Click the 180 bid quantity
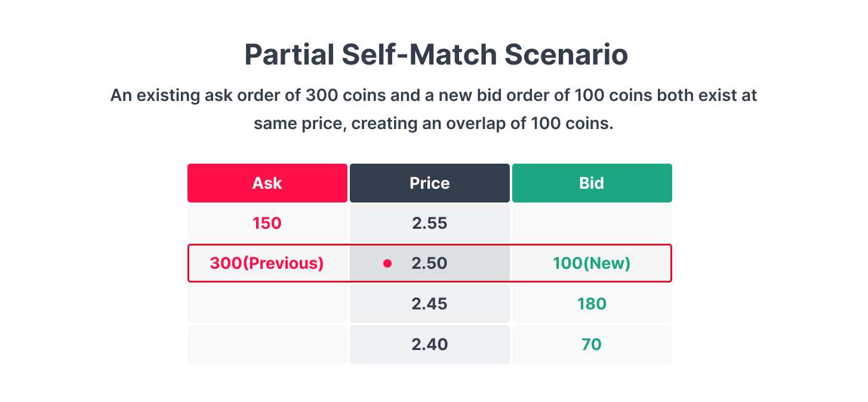The height and width of the screenshot is (402, 868). pyautogui.click(x=592, y=304)
